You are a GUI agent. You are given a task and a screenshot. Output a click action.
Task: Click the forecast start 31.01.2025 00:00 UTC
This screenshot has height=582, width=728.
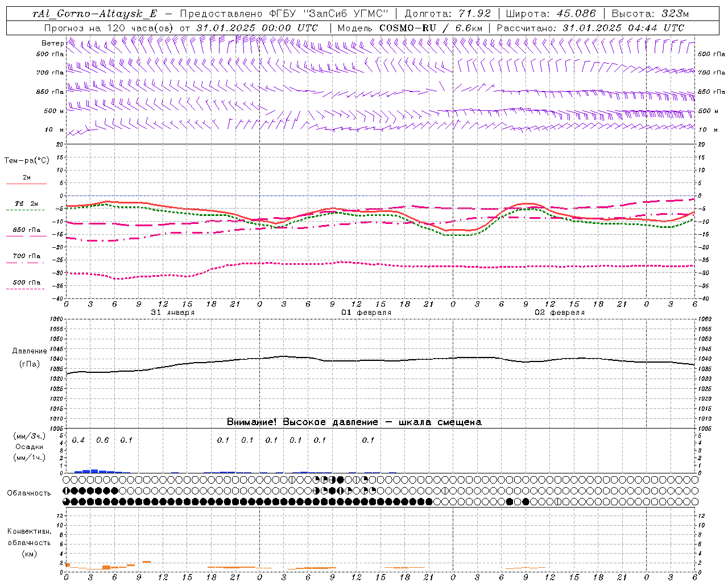coord(257,28)
